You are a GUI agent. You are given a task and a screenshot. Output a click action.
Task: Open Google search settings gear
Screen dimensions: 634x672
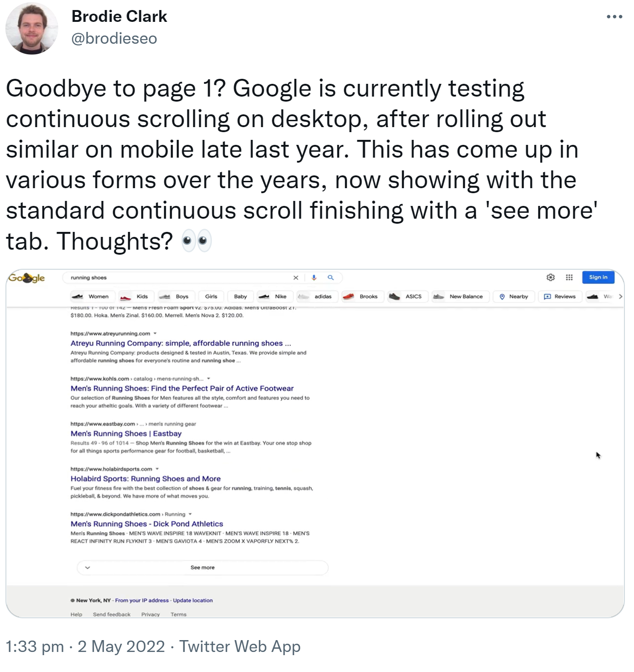551,277
